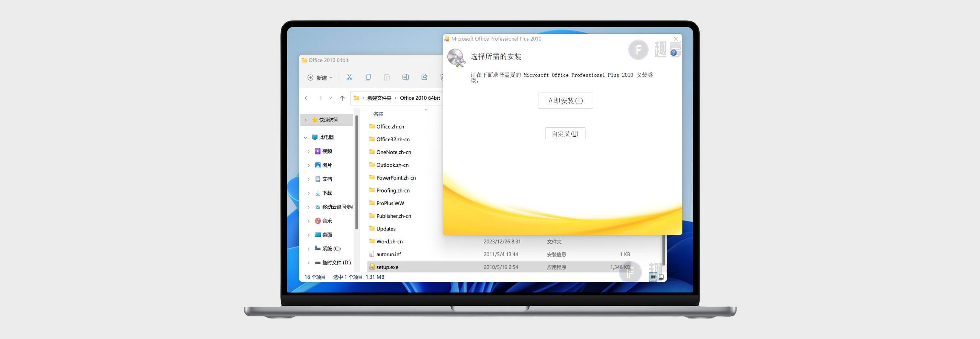
Task: Collapse the 此电脑 tree node
Action: [x=305, y=137]
